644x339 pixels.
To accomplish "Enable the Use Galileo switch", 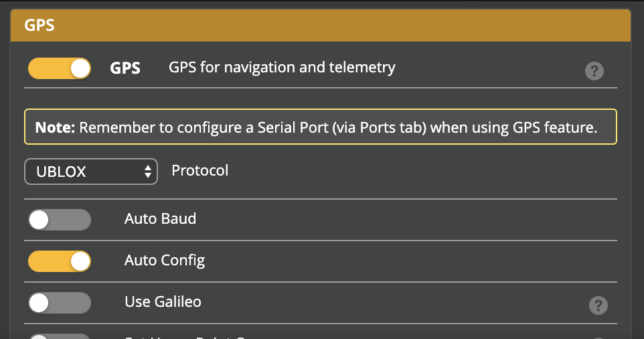I will [x=60, y=303].
